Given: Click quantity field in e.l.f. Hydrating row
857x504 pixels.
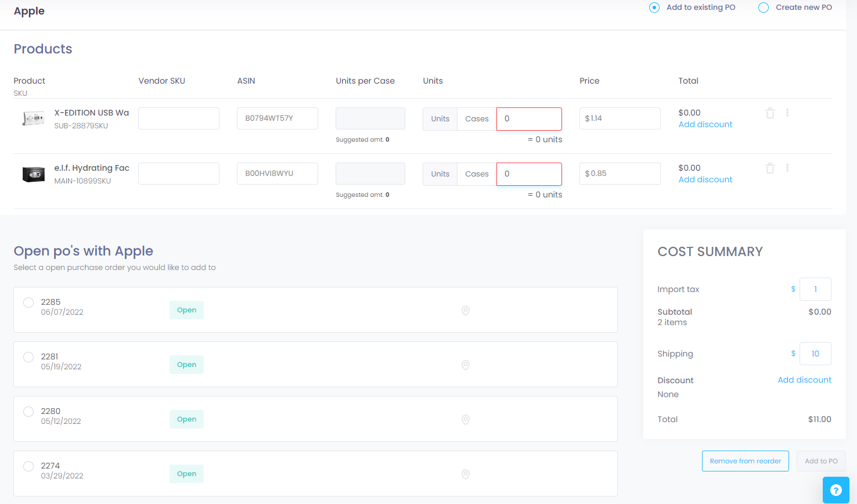Looking at the screenshot, I should pos(529,174).
